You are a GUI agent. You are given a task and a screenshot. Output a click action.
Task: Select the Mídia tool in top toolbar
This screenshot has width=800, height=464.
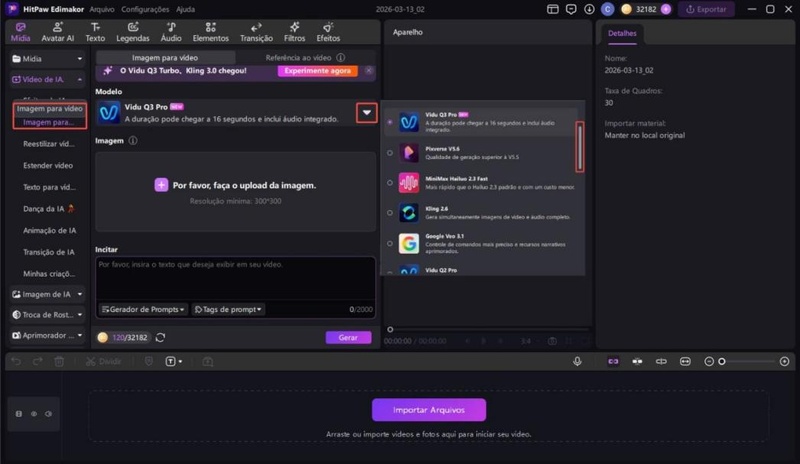pos(20,32)
